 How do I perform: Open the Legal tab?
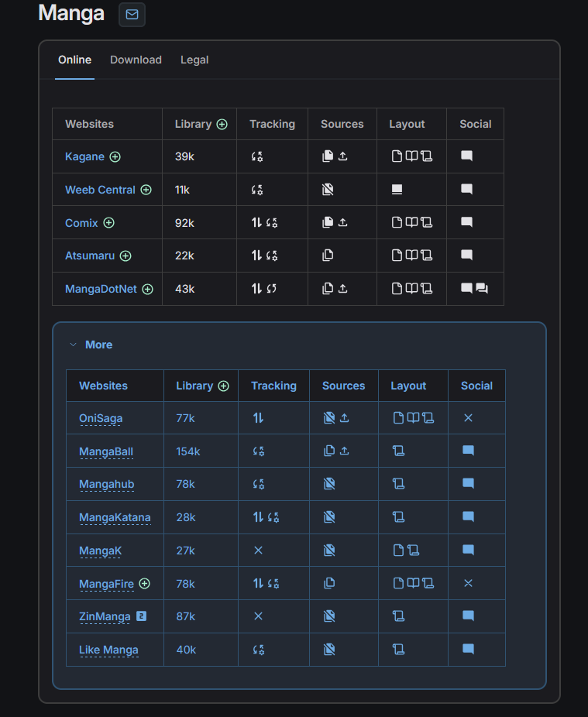tap(194, 60)
